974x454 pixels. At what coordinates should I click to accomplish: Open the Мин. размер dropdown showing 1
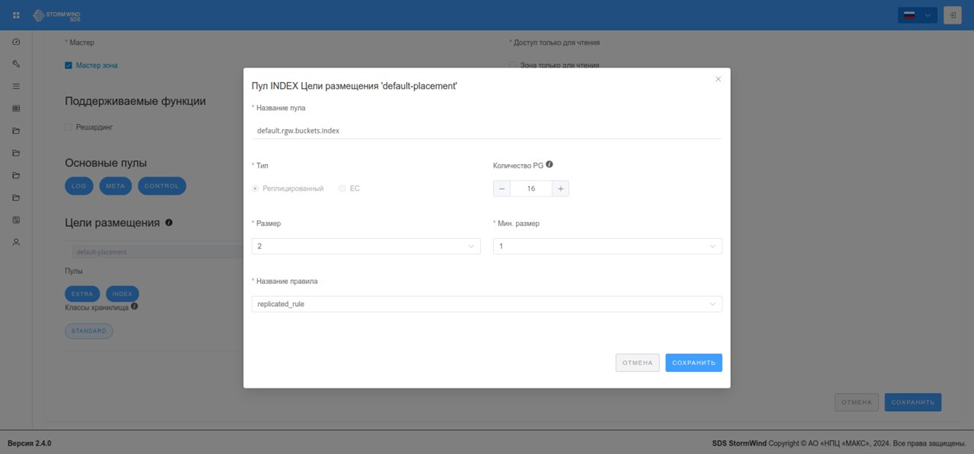608,247
